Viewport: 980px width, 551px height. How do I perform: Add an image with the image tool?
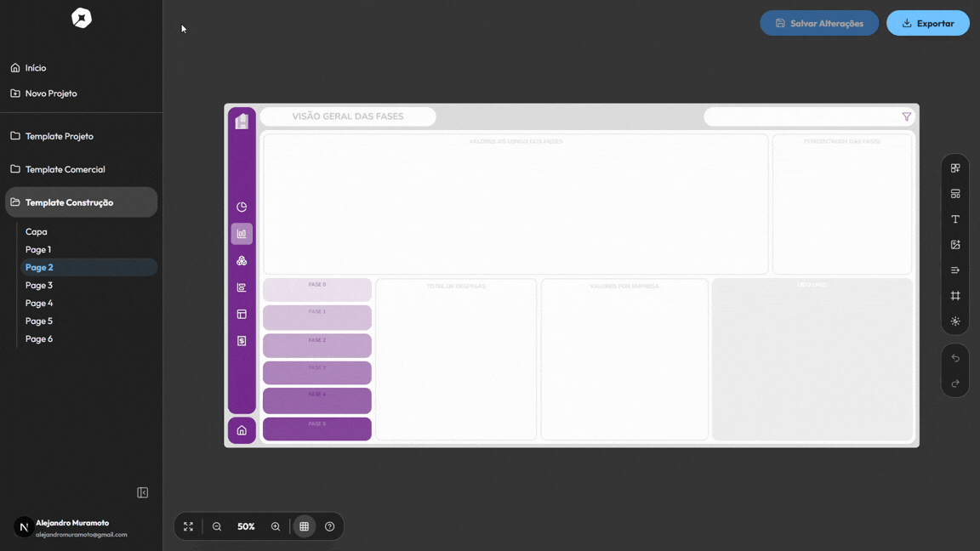(955, 245)
